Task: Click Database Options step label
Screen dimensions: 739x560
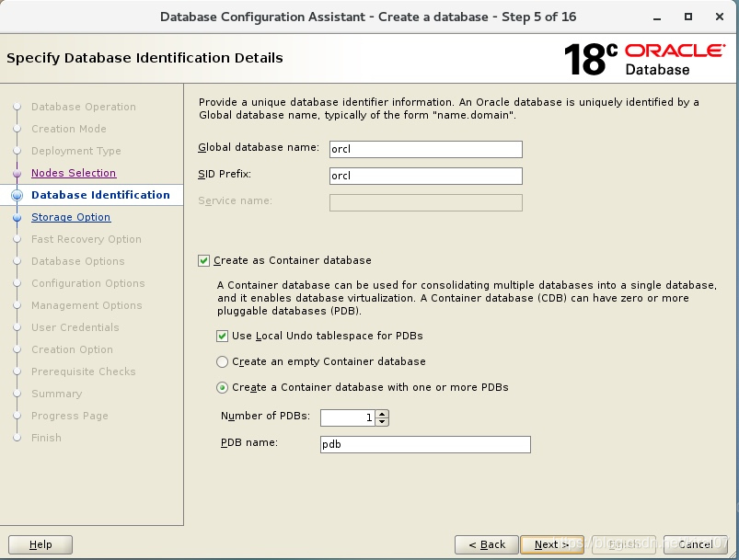Action: point(77,261)
